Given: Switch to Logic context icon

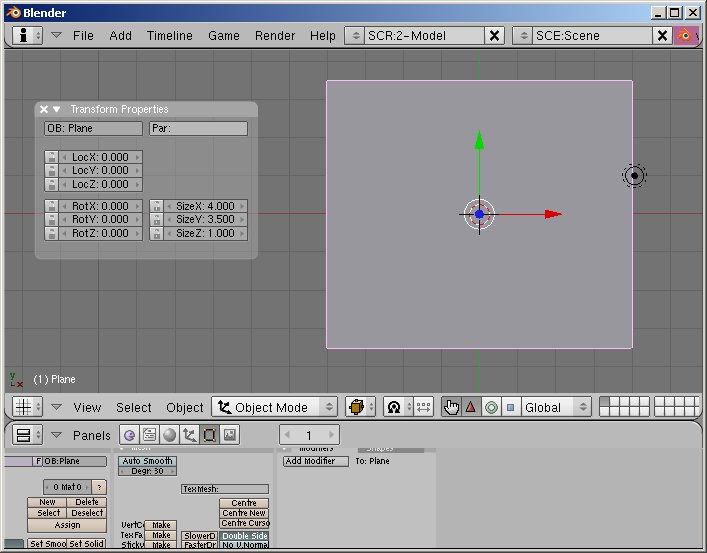Looking at the screenshot, I should coord(129,435).
